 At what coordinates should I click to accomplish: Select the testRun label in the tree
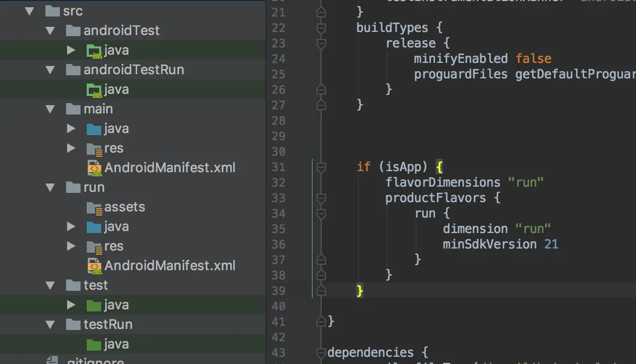[x=108, y=324]
